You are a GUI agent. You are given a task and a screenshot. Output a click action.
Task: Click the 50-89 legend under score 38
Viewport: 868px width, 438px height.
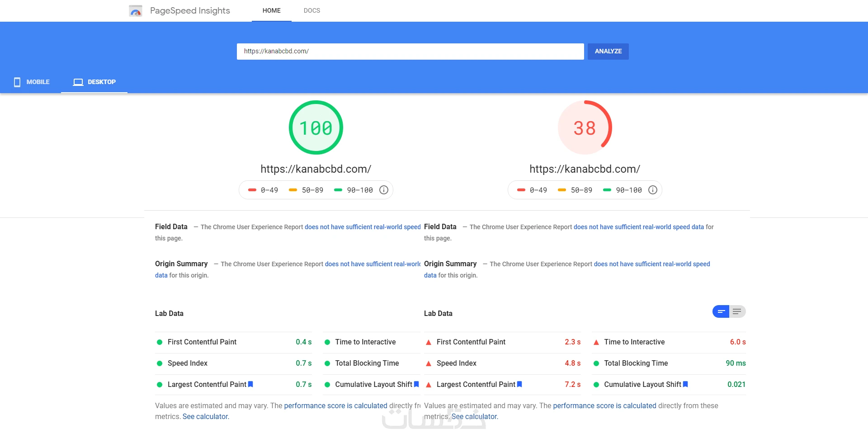click(x=575, y=190)
